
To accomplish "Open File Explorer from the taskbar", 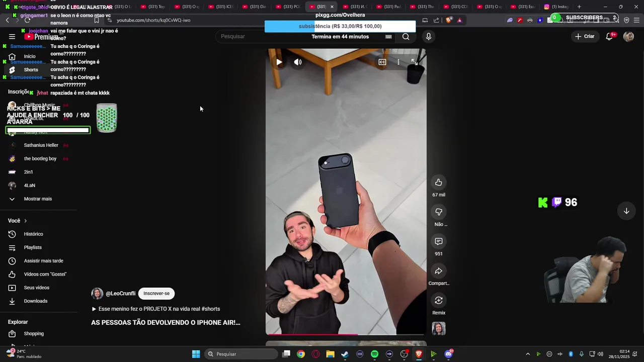I will [330, 354].
